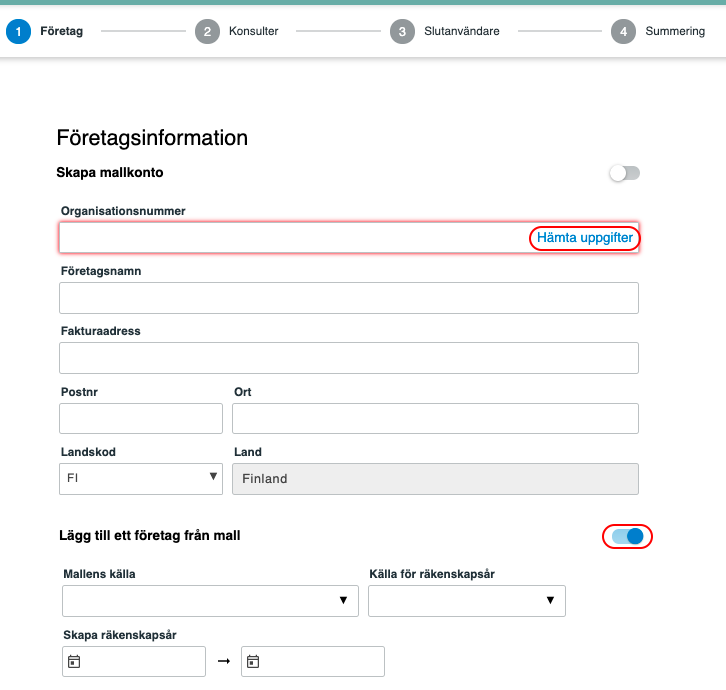Focus the Postnr input field
This screenshot has width=726, height=690.
[141, 419]
